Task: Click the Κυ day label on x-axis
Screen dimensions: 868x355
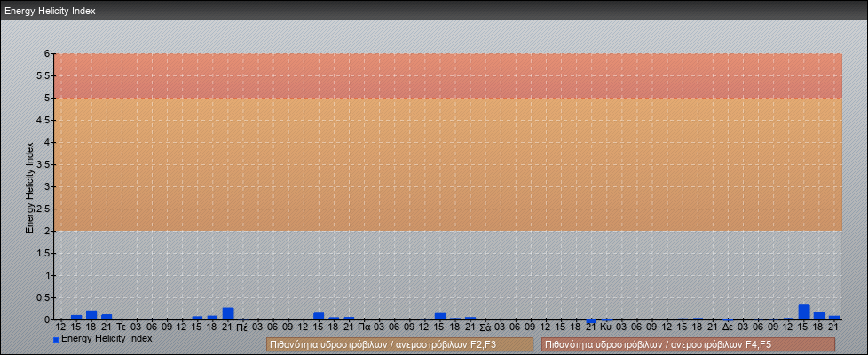Action: pyautogui.click(x=606, y=327)
